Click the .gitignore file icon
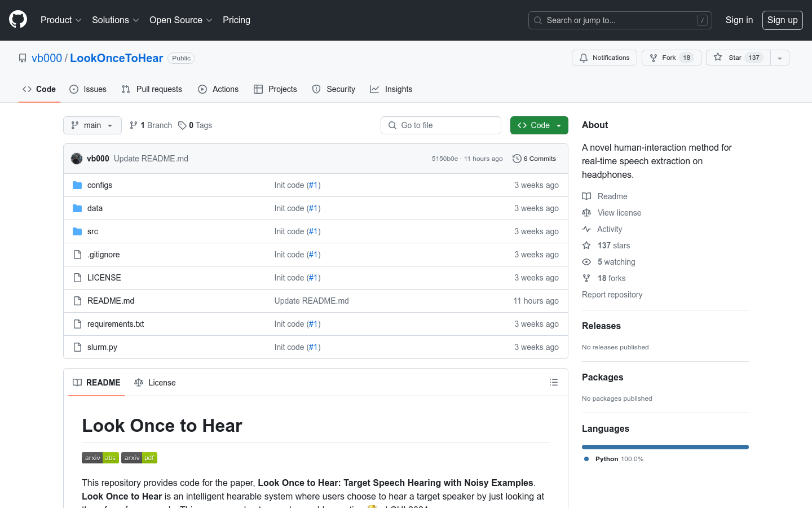812x508 pixels. [78, 255]
